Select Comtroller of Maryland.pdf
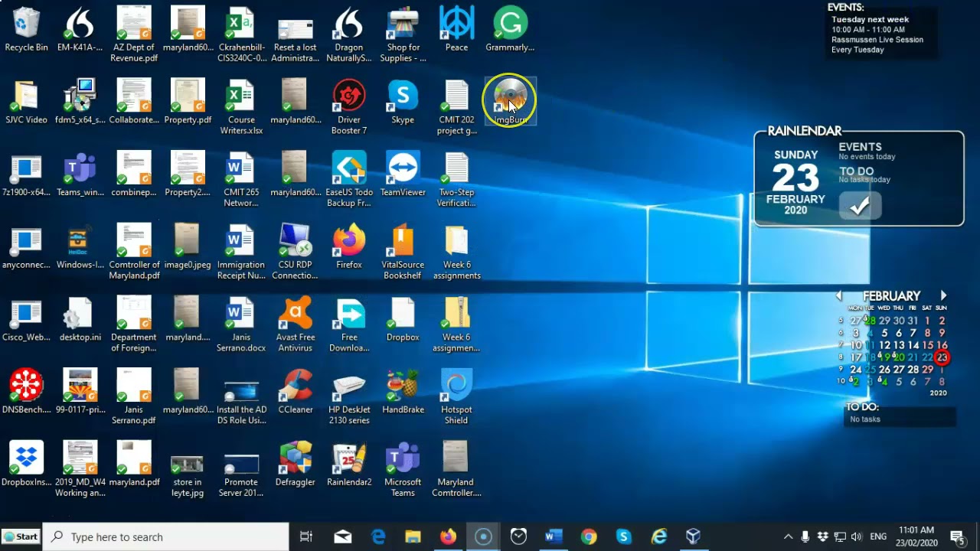 [134, 252]
